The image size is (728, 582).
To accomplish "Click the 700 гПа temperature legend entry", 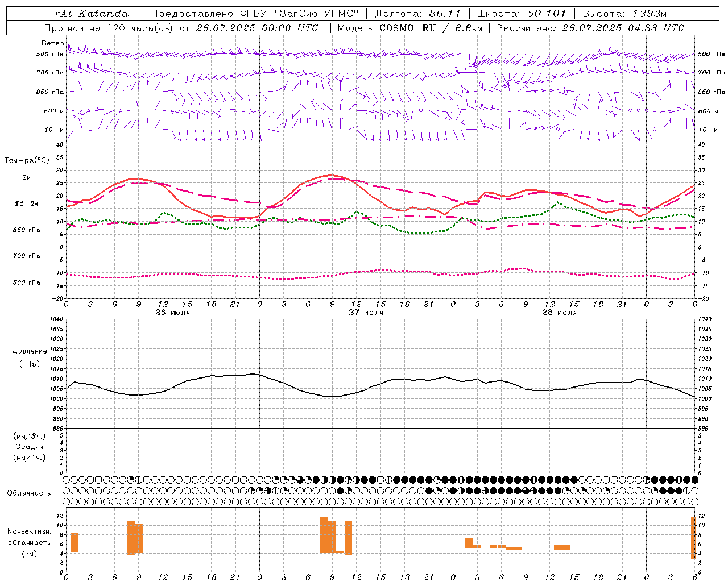I will 26,256.
